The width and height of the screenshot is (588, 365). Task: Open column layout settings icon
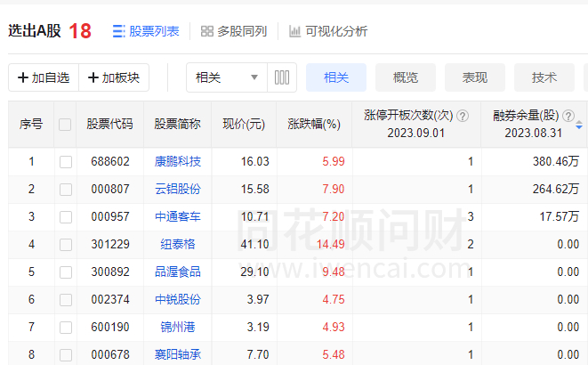[x=282, y=77]
